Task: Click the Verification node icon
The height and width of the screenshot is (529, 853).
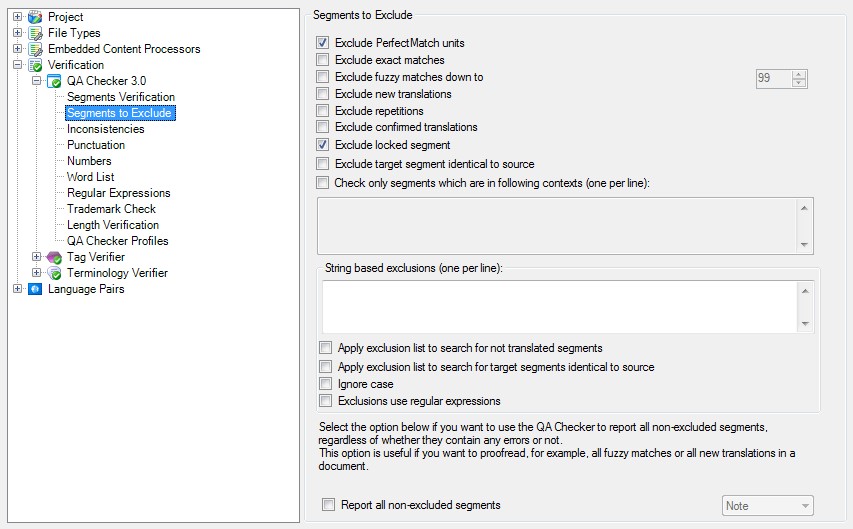Action: click(36, 65)
